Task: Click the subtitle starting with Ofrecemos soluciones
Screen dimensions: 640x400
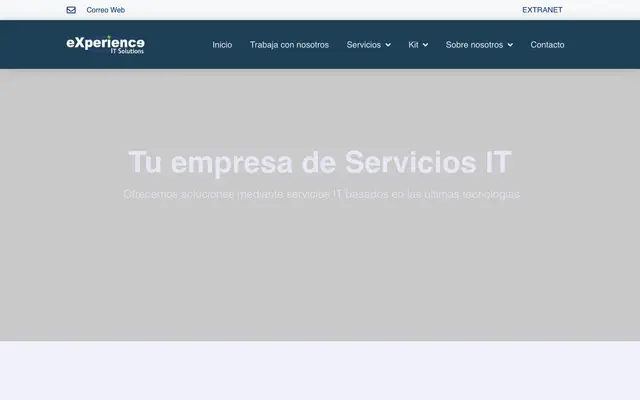Action: point(321,194)
